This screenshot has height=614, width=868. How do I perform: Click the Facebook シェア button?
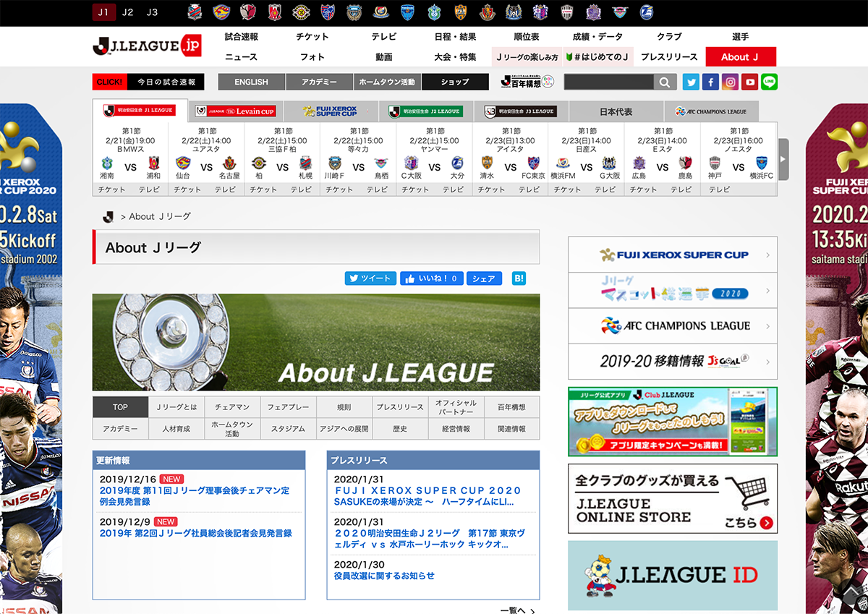coord(484,278)
